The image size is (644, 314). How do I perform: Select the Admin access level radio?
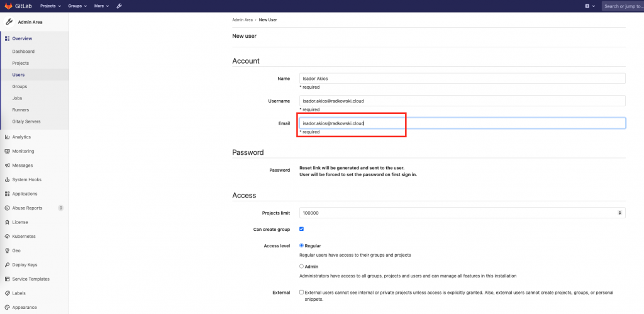[301, 266]
